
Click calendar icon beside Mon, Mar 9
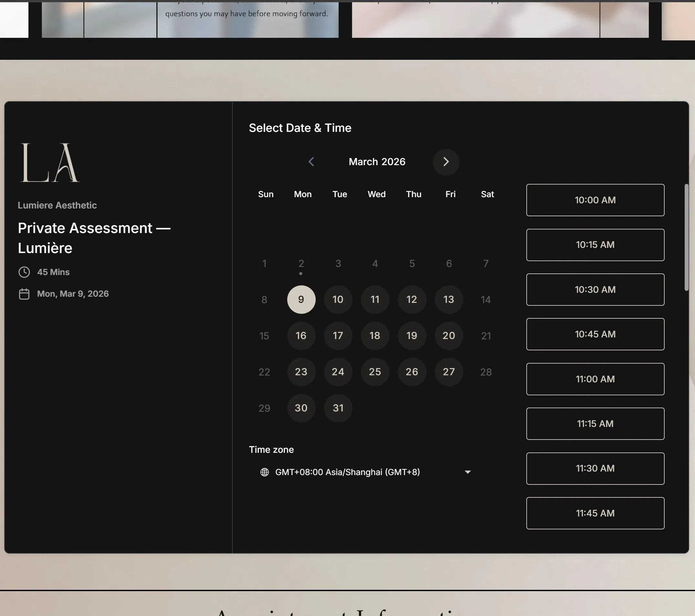24,294
